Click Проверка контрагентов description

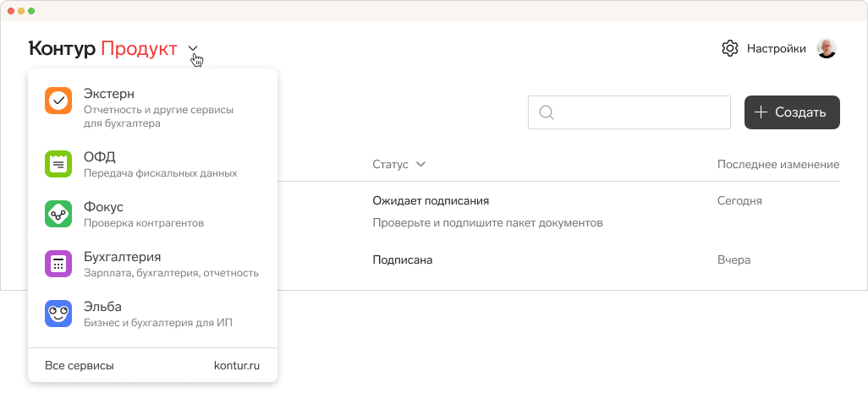(x=144, y=223)
